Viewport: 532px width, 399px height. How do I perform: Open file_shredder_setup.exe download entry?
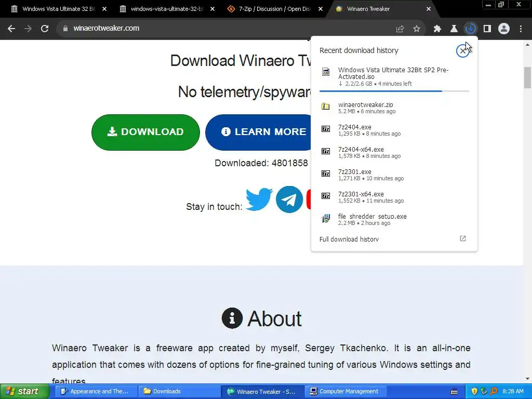(x=394, y=220)
